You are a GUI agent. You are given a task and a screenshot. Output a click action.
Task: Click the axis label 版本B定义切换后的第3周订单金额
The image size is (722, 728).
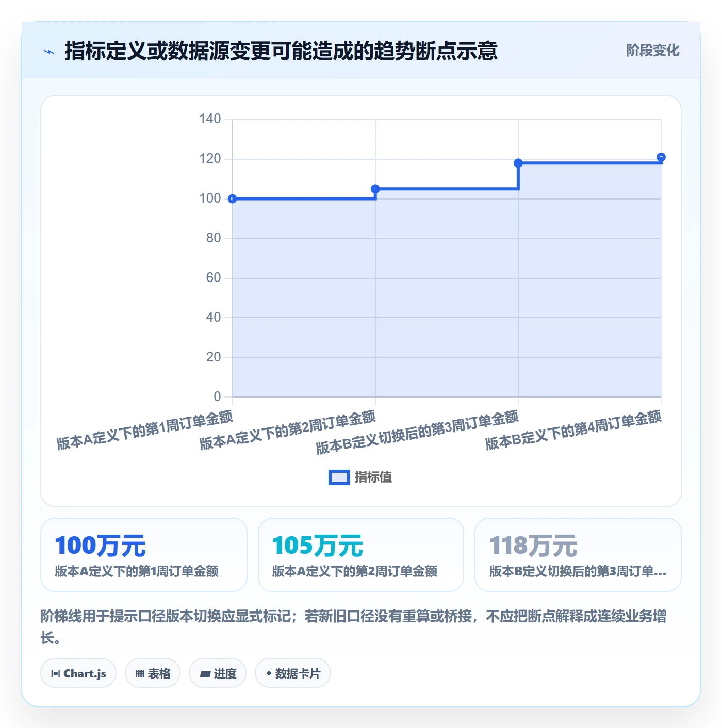[417, 432]
